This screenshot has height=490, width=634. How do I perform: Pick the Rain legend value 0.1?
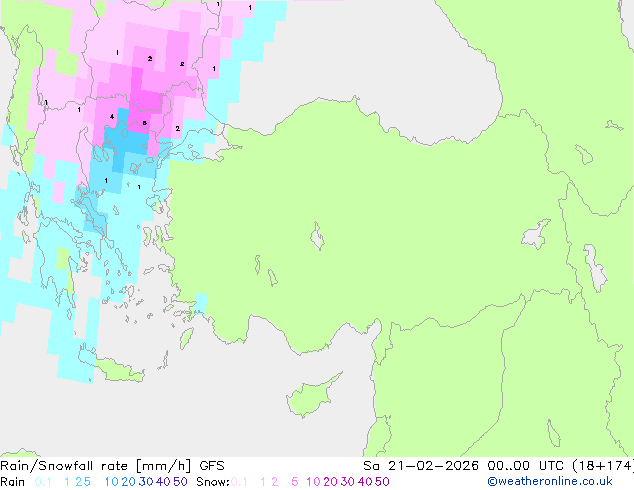pyautogui.click(x=43, y=482)
